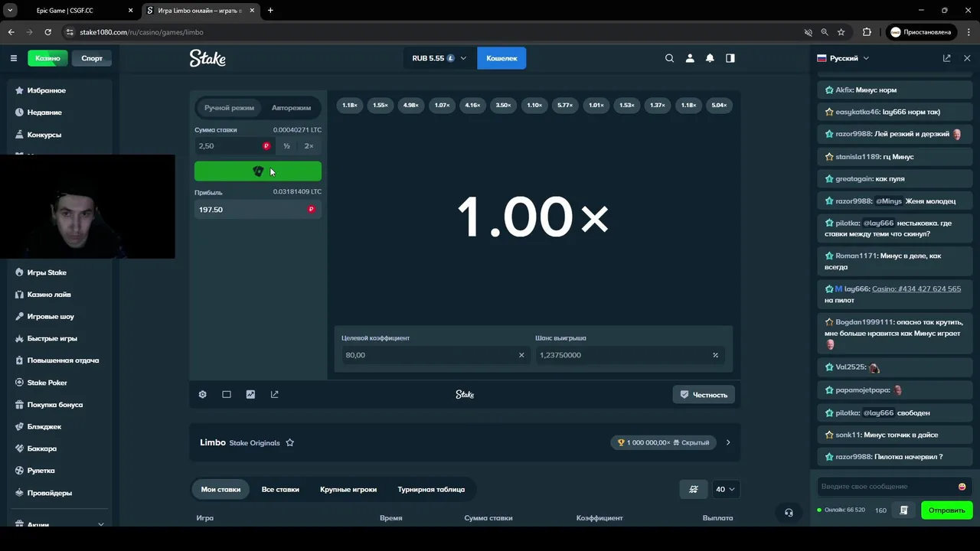The width and height of the screenshot is (980, 551).
Task: Halve the bet with ½ button
Action: tap(286, 146)
